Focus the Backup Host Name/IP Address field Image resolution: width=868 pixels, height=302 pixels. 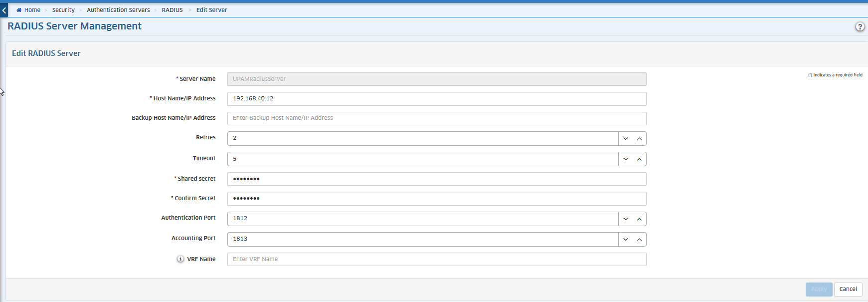tap(436, 118)
